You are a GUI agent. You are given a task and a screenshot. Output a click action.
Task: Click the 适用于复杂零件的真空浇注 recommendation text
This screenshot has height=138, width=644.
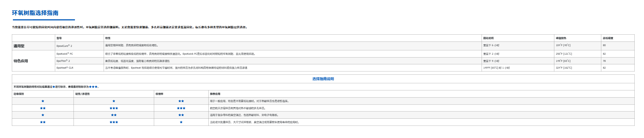click(x=244, y=115)
